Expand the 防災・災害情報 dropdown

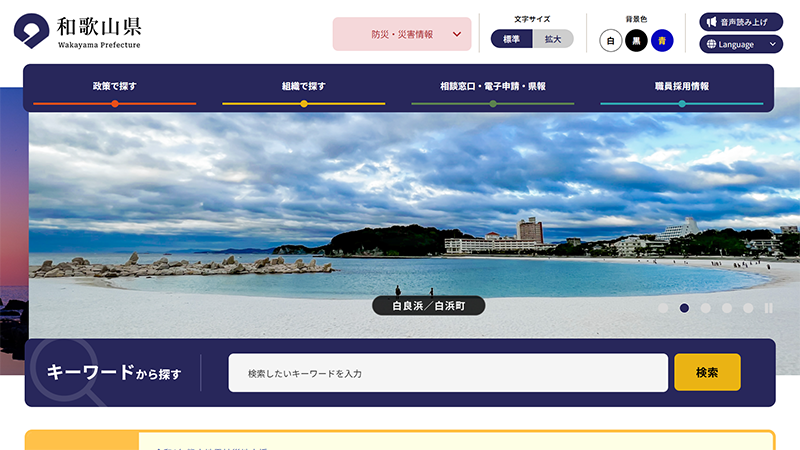coord(402,34)
